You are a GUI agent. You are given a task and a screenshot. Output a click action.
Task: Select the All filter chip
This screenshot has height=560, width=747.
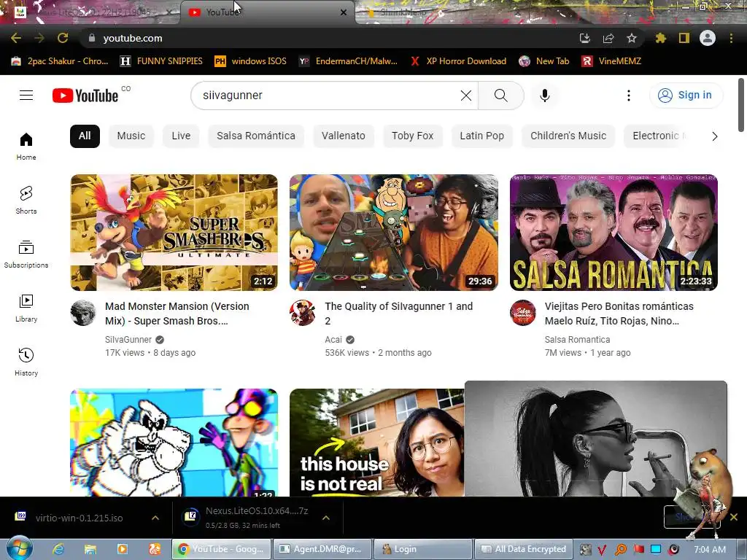point(85,136)
